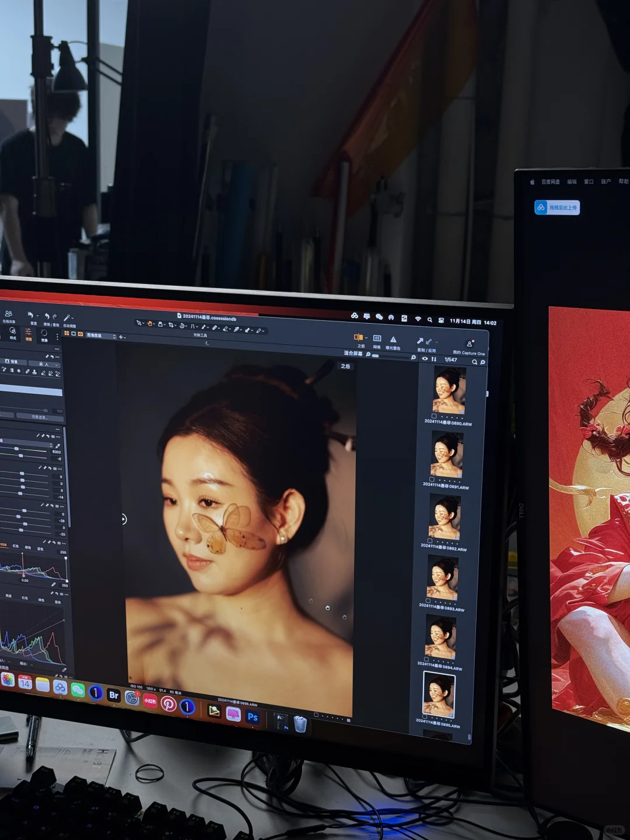Open the 编辑 menu on right monitor
The width and height of the screenshot is (630, 840).
coord(572,181)
